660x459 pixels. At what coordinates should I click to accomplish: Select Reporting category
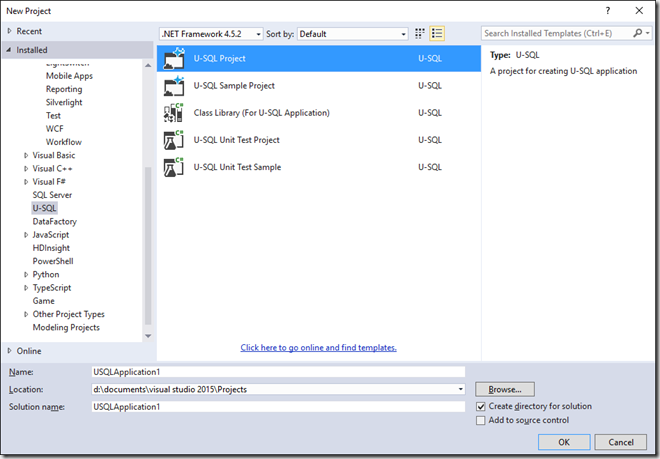64,89
